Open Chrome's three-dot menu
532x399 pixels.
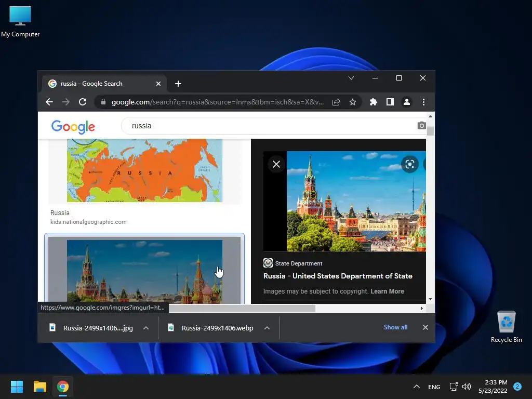tap(423, 102)
